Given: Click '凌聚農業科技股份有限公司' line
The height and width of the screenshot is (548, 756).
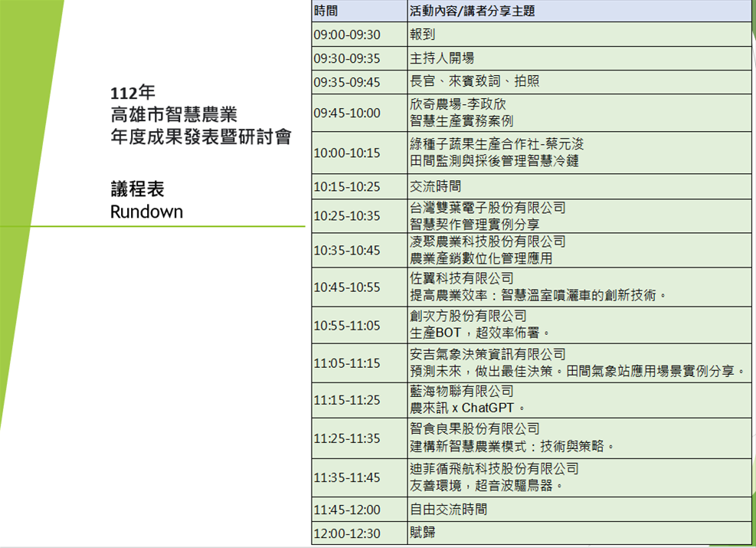Looking at the screenshot, I should click(x=487, y=241).
